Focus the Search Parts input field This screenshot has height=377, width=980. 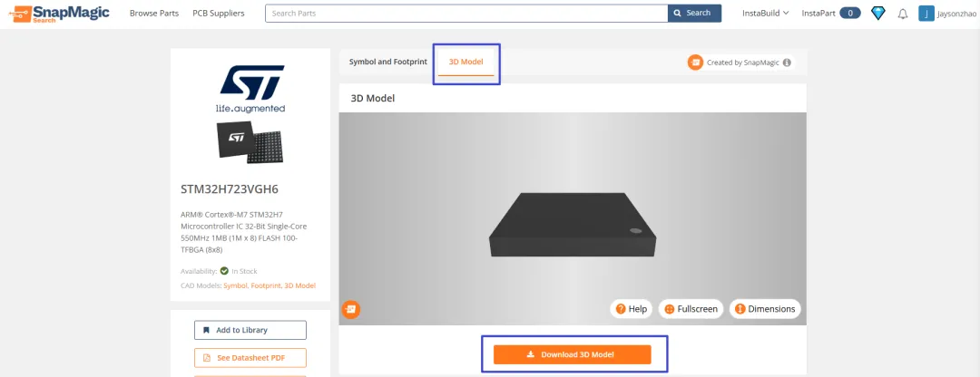point(466,13)
